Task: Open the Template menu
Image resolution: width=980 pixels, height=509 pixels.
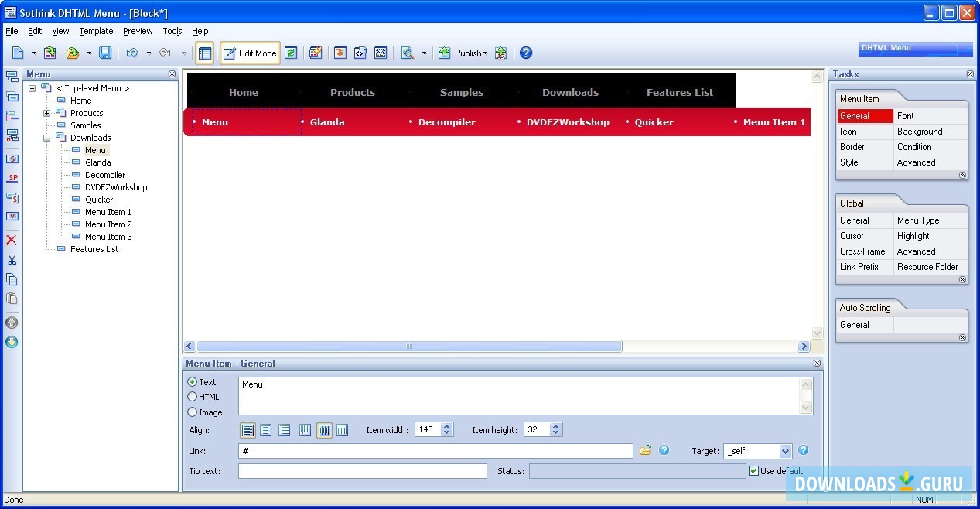Action: pyautogui.click(x=96, y=31)
